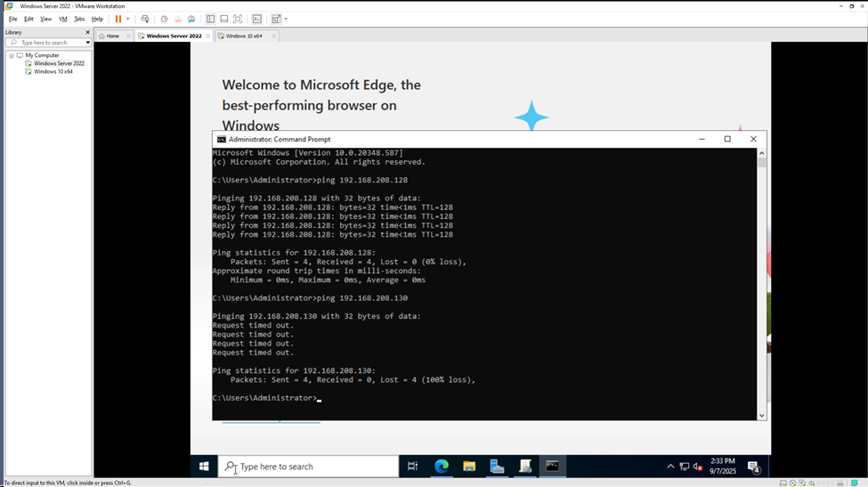Collapse the My Computer tree node
Screen dimensions: 868x487
point(12,55)
